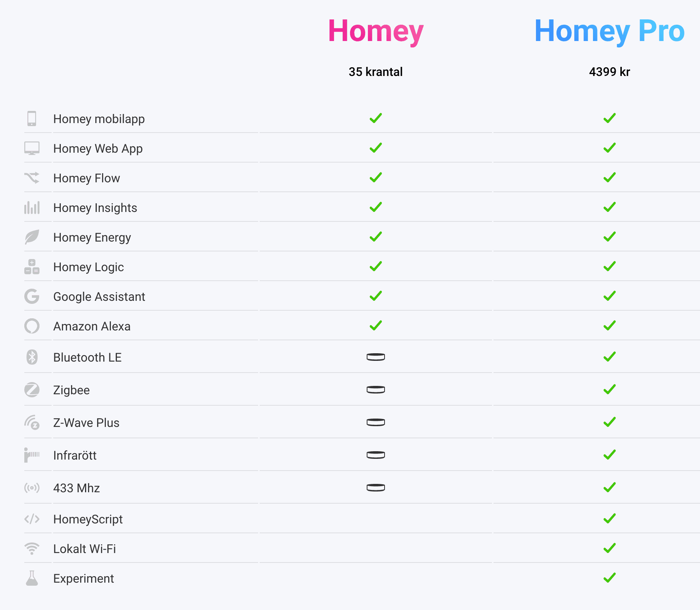700x610 pixels.
Task: Click the Homey Energy leaf icon
Action: pyautogui.click(x=32, y=237)
